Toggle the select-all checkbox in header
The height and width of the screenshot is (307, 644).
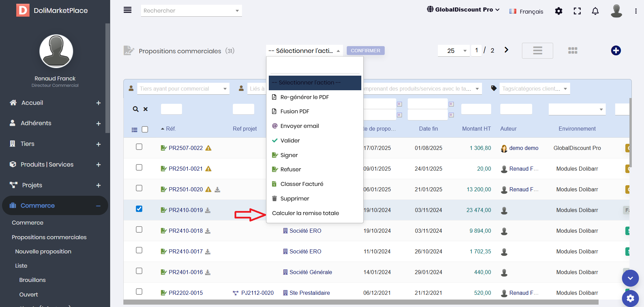tap(145, 130)
